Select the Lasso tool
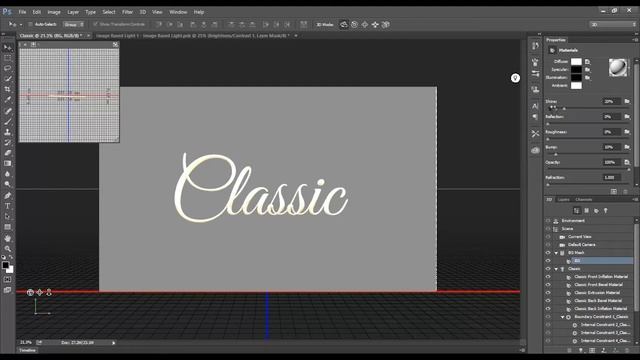This screenshot has height=360, width=640. [7, 68]
